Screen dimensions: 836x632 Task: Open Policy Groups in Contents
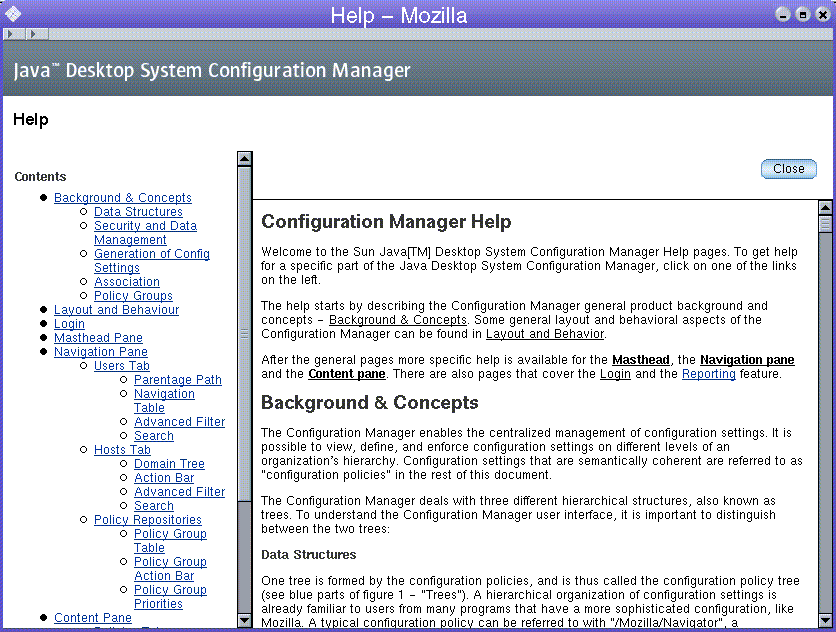[x=133, y=295]
